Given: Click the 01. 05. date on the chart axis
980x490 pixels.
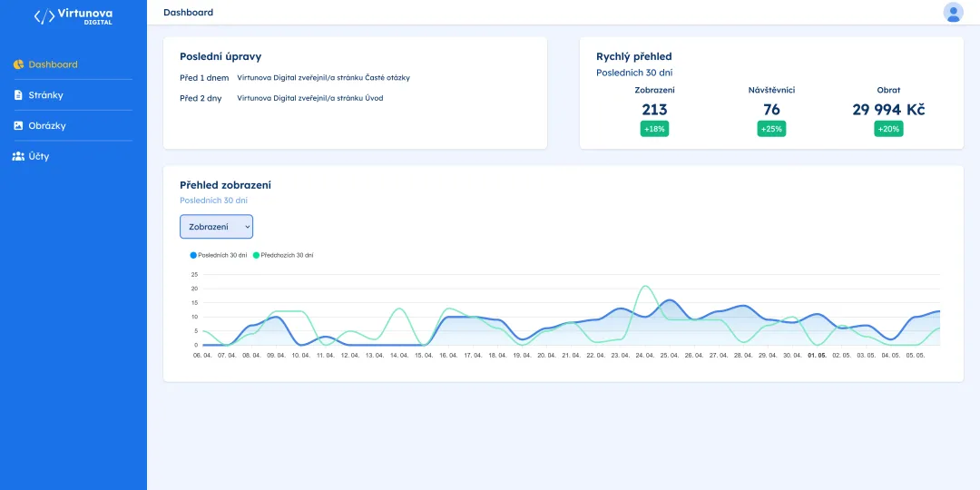Looking at the screenshot, I should (817, 355).
